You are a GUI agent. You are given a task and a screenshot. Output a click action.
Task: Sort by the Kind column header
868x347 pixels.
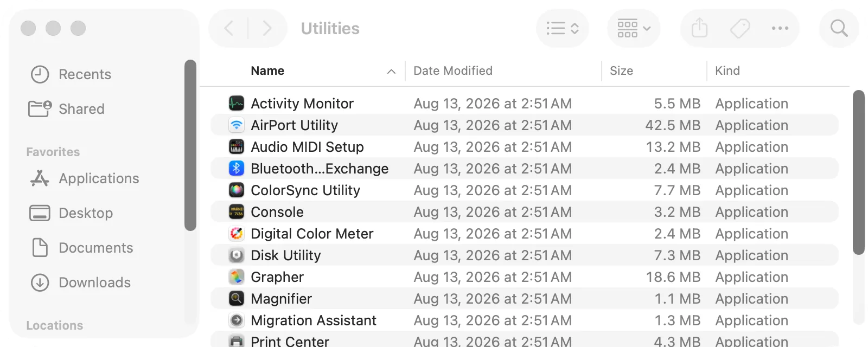tap(727, 71)
